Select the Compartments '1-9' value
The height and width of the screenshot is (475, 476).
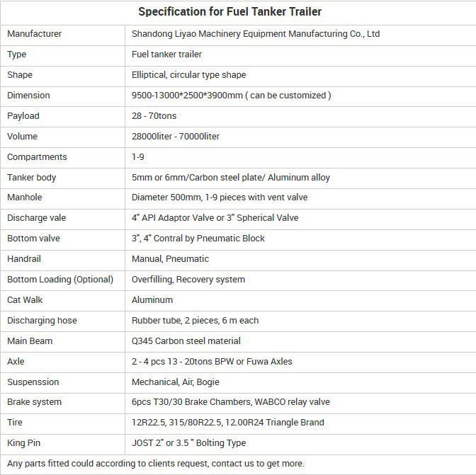click(138, 157)
